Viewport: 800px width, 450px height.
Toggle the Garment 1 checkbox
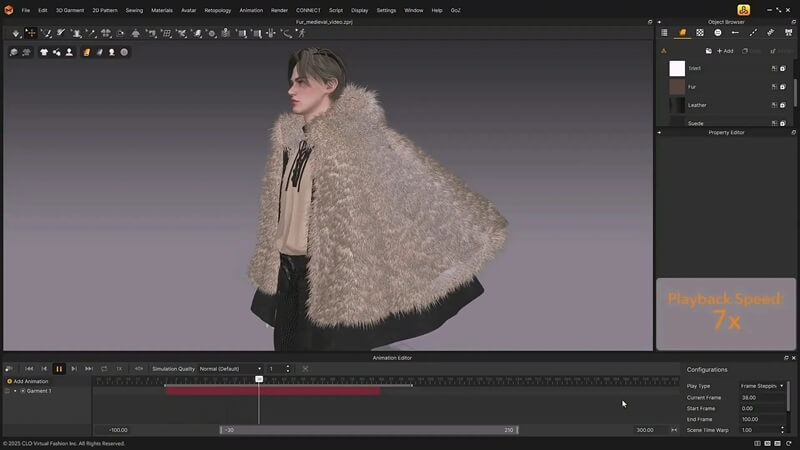point(7,391)
